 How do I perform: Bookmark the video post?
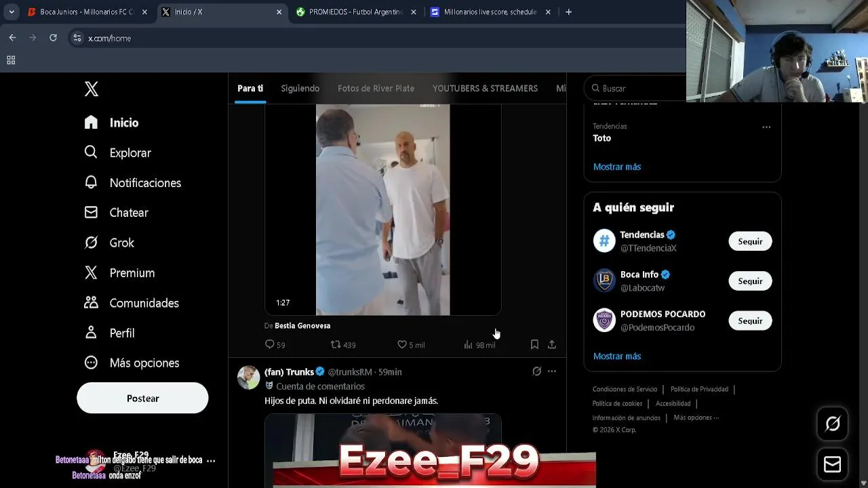pyautogui.click(x=534, y=345)
